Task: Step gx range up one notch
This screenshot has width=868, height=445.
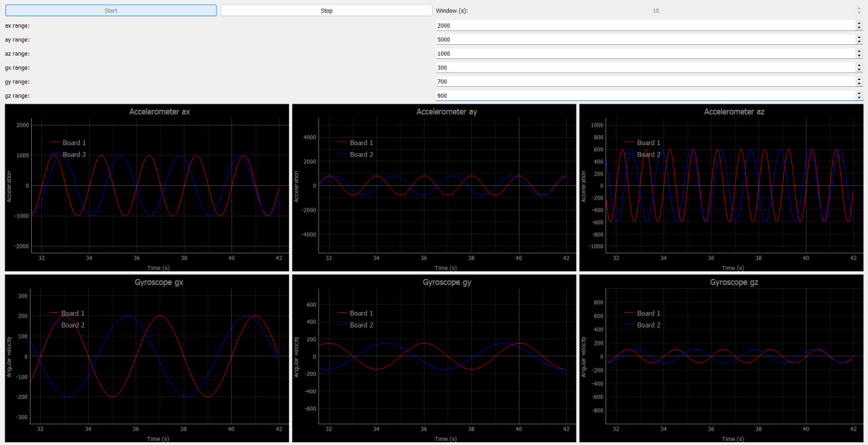Action: (859, 65)
